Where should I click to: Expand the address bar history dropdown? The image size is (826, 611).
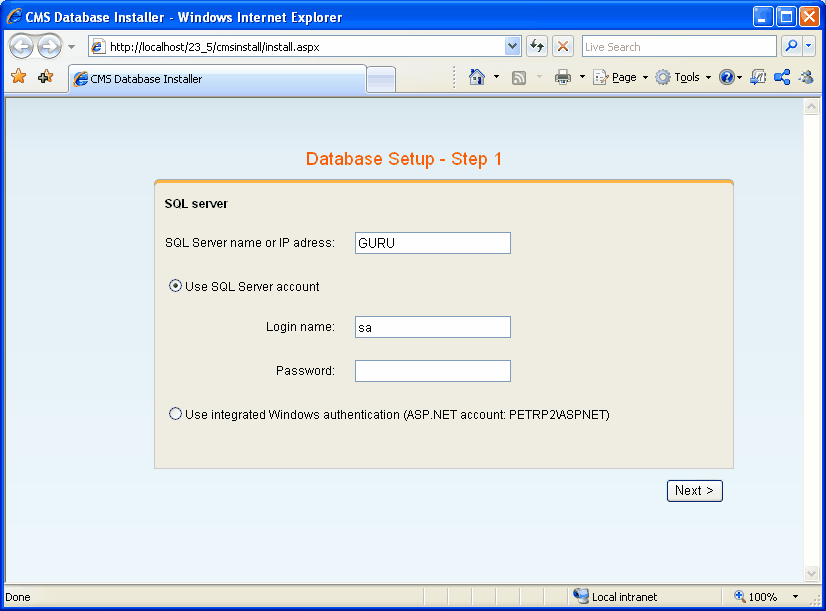513,46
